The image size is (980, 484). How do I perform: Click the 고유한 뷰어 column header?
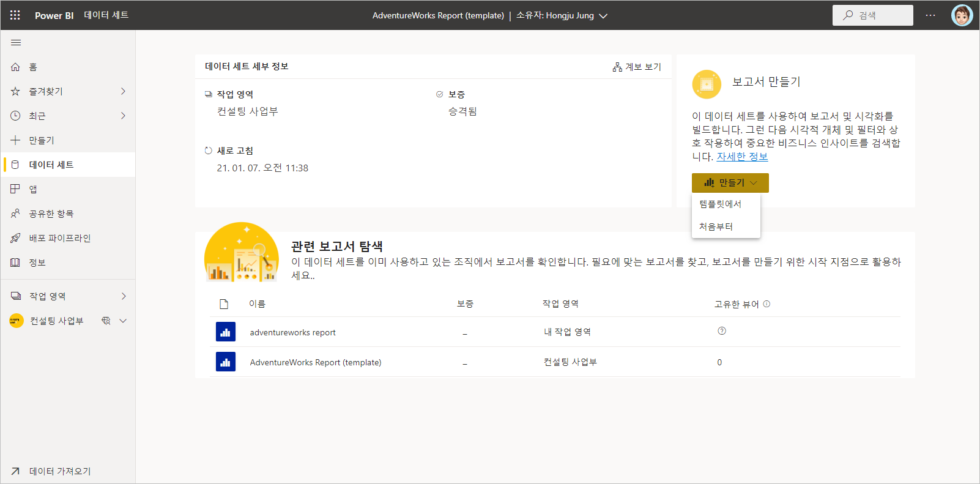[x=736, y=304]
